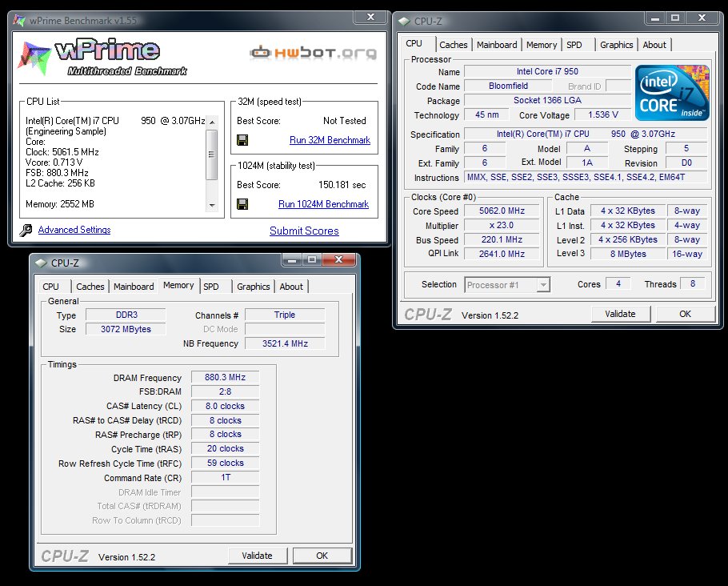
Task: Click the QPI Link value 2641.0 MHz
Action: pyautogui.click(x=502, y=254)
